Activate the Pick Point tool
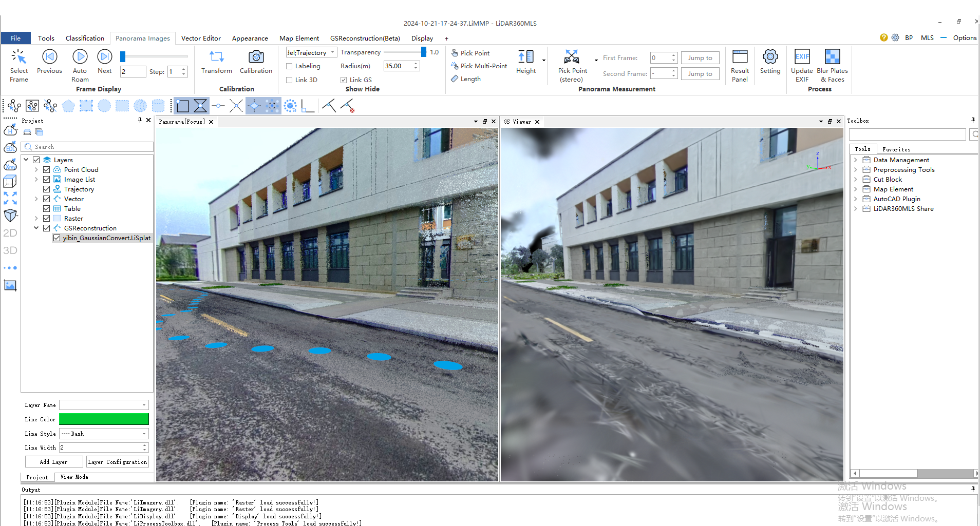The width and height of the screenshot is (980, 526). 470,53
